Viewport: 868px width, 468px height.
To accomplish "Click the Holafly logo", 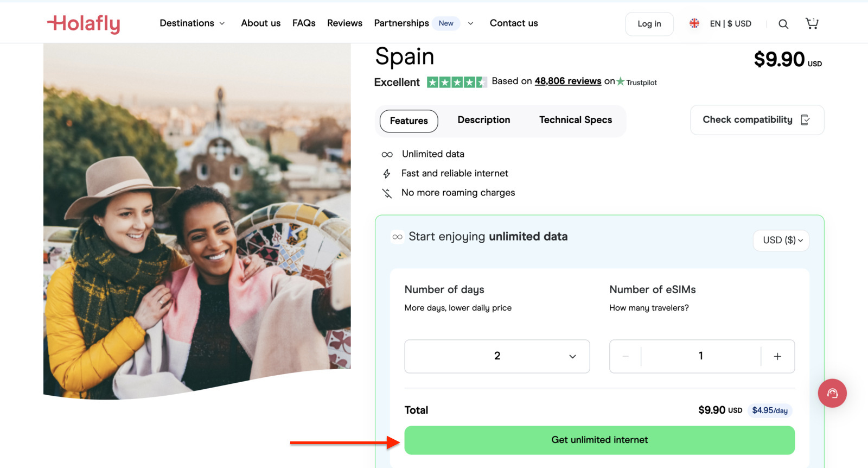I will point(84,23).
